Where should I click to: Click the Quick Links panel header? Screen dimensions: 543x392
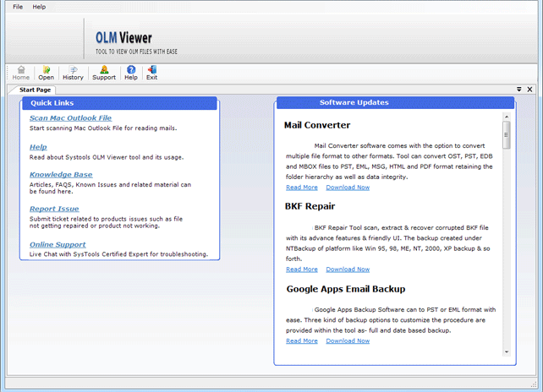click(119, 103)
